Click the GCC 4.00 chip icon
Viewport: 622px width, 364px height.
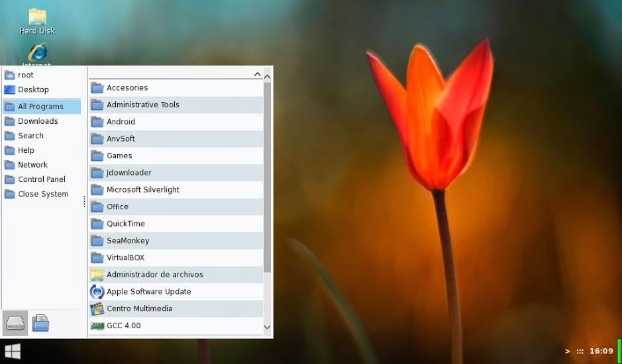click(97, 326)
